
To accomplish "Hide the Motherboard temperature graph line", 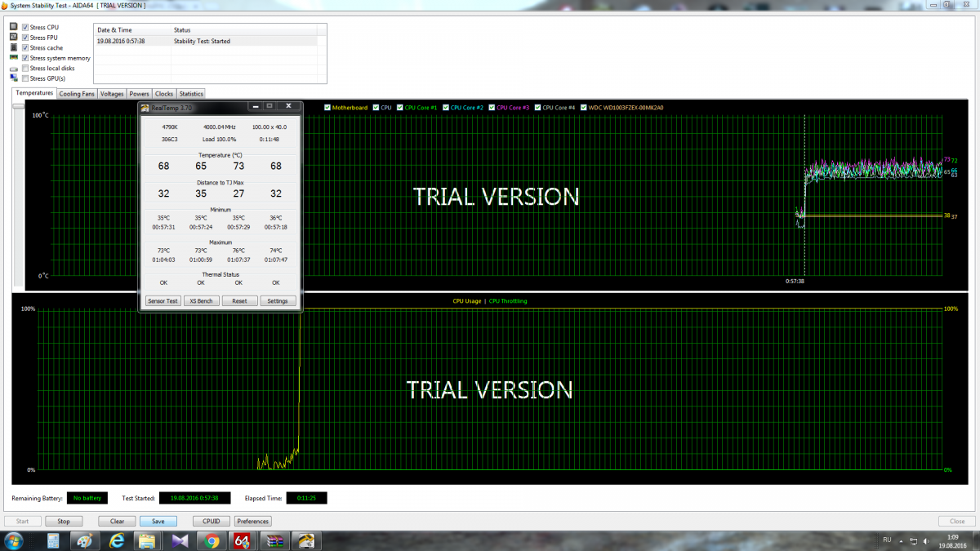I will pyautogui.click(x=327, y=108).
